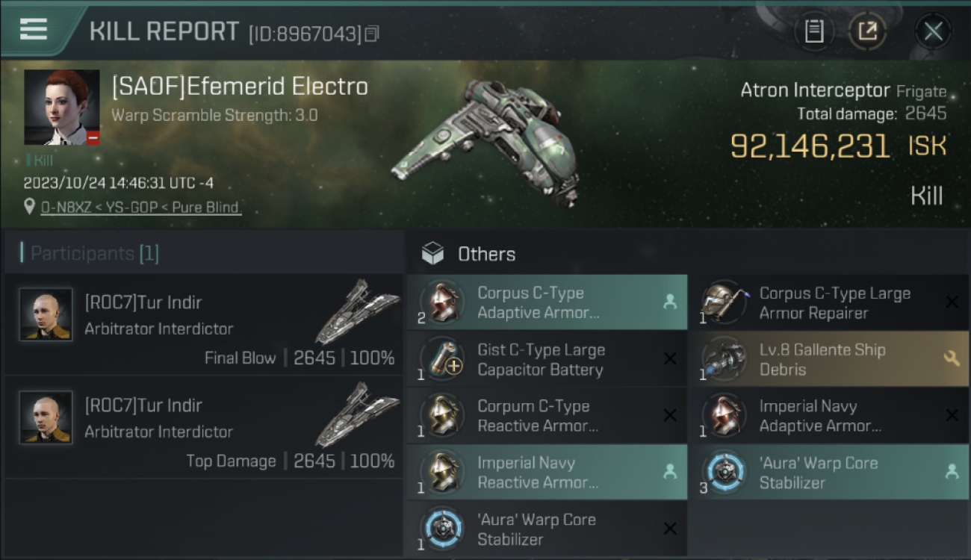Copy the kill report ID icon
The image size is (971, 560).
372,34
